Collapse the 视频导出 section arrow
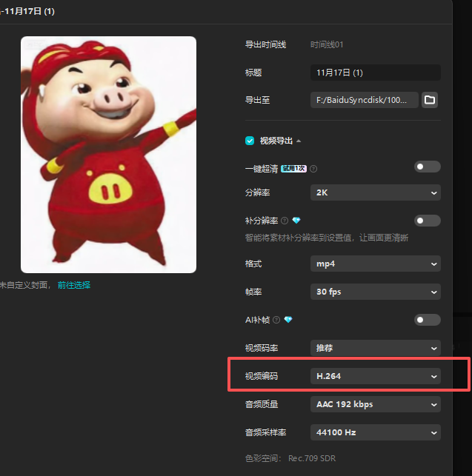Viewport: 472px width, 476px height. point(299,141)
